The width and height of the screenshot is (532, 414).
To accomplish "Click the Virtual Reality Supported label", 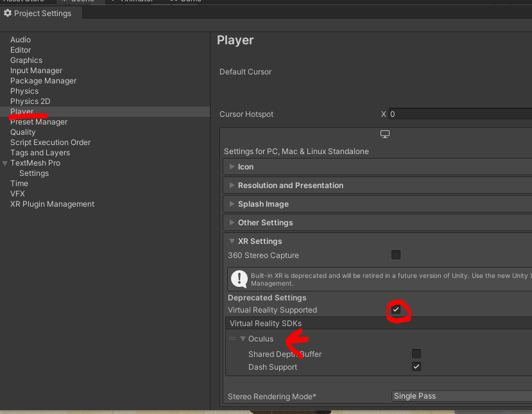I will (x=273, y=310).
